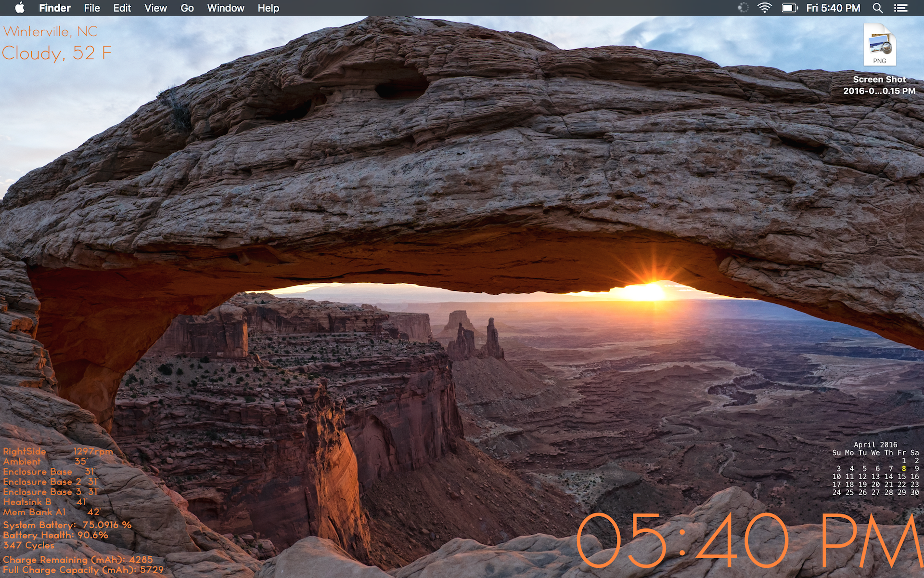This screenshot has width=924, height=578.
Task: Click the Wi-Fi status icon
Action: (x=764, y=8)
